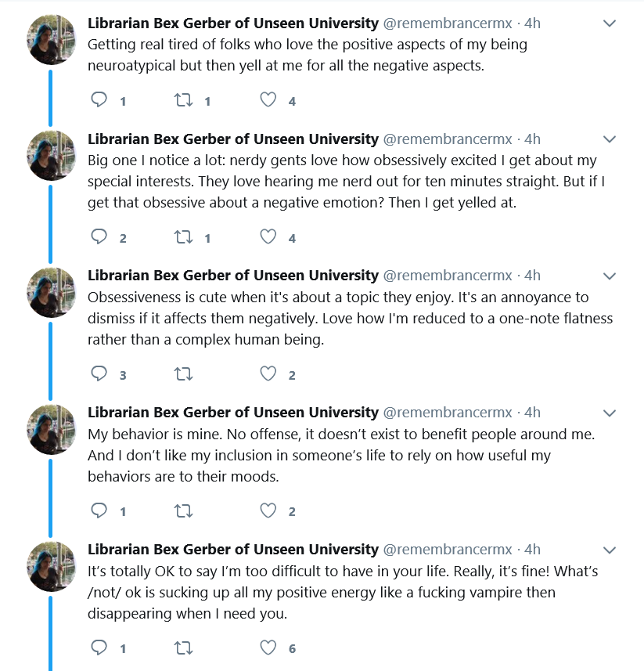
Task: Like the 'Big one I notice a lot' tweet
Action: 268,236
